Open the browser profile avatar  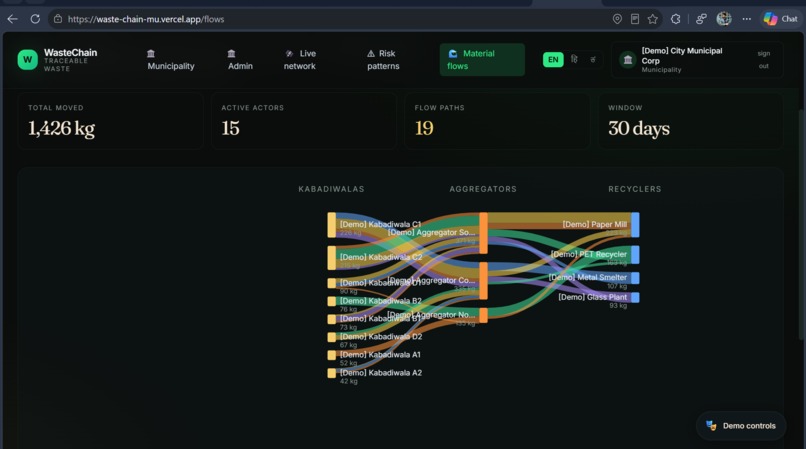724,19
